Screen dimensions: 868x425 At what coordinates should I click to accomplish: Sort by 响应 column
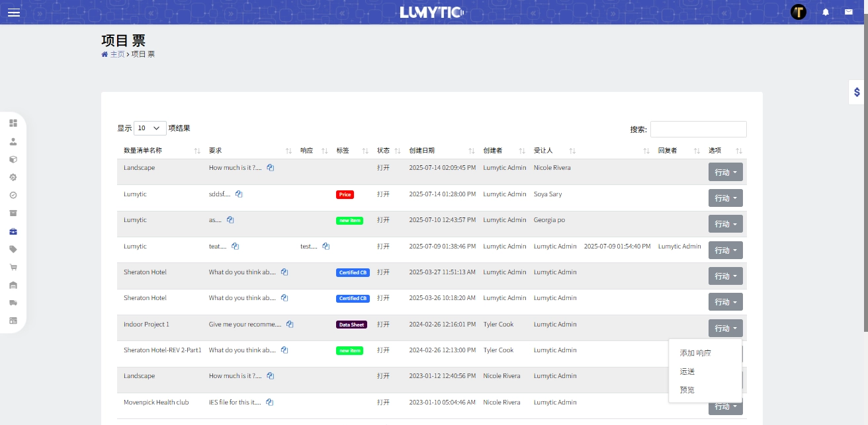point(324,151)
